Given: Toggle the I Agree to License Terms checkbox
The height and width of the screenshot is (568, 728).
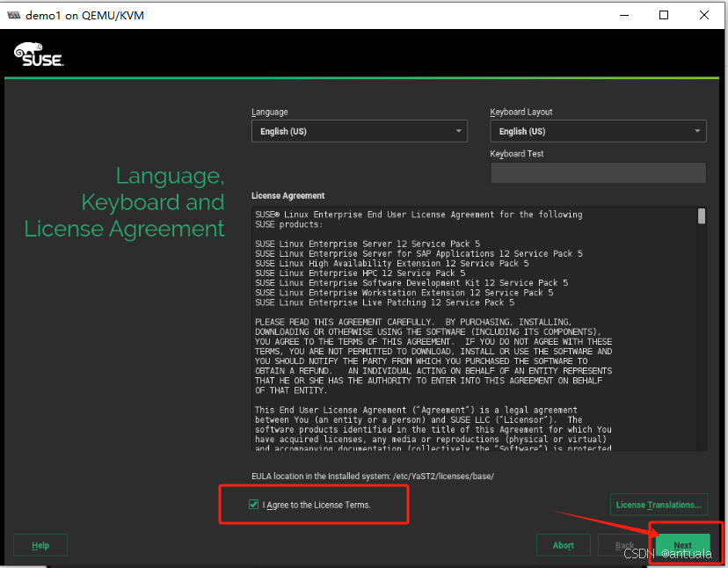Looking at the screenshot, I should tap(253, 505).
